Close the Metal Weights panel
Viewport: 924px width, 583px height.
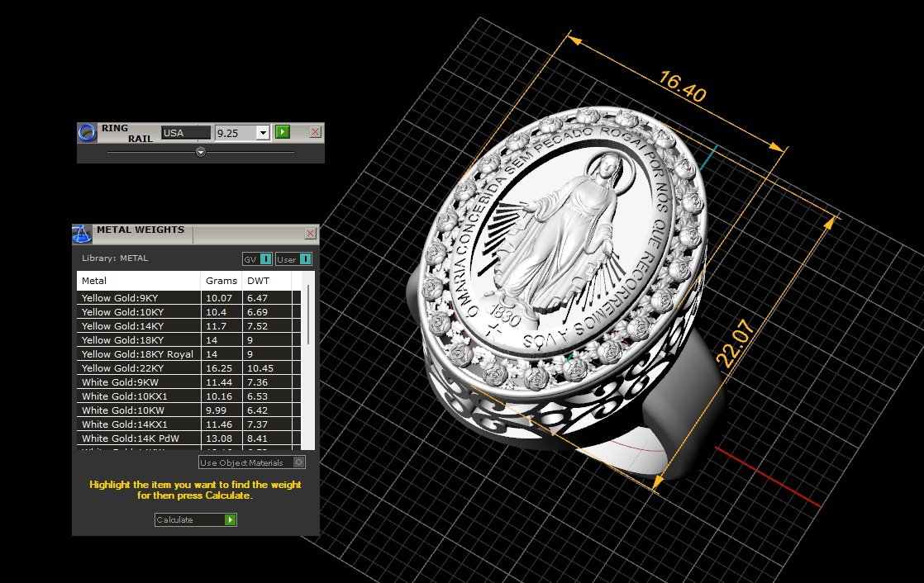[x=311, y=234]
